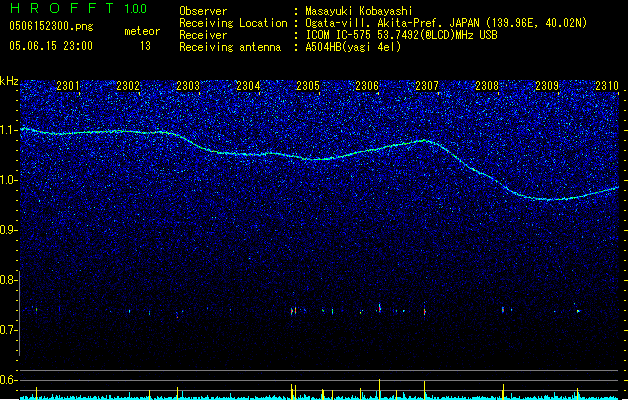
Task: Click the 1.1 kHz axis label
Action: [x=9, y=130]
